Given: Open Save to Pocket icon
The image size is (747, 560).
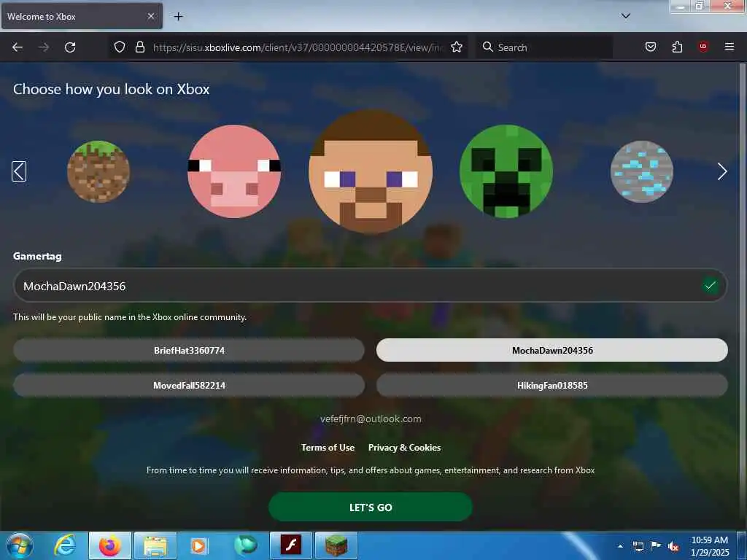Looking at the screenshot, I should coord(650,47).
